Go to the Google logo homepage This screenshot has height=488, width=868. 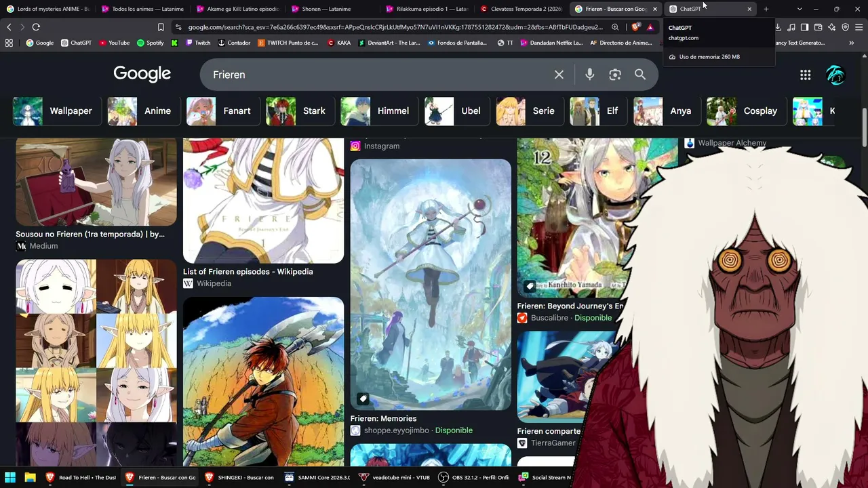coord(142,74)
